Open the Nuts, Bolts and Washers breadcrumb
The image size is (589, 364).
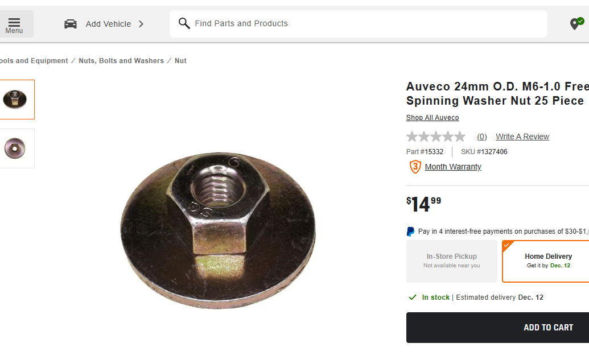(x=121, y=60)
